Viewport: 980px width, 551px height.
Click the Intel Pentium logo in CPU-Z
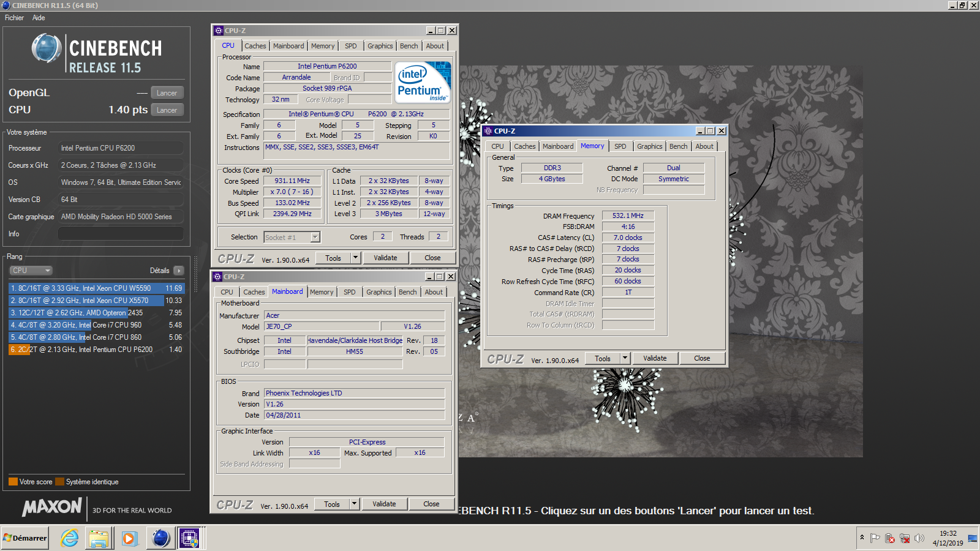423,82
